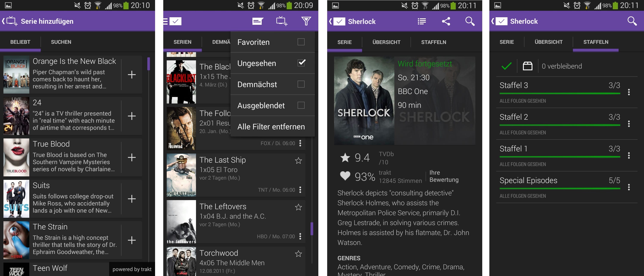Image resolution: width=644 pixels, height=276 pixels.
Task: Enable the Demnächst filter checkbox
Action: 302,84
